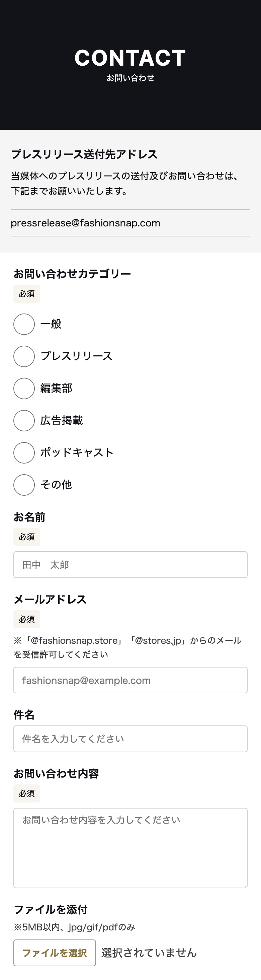This screenshot has height=980, width=261.
Task: Click the プレスリリース送付先アドレス heading
Action: (x=84, y=154)
